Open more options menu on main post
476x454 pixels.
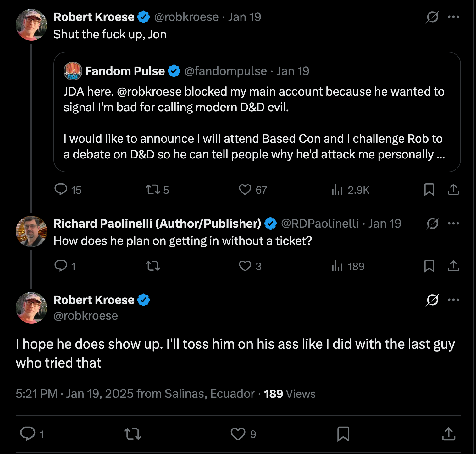(x=453, y=300)
